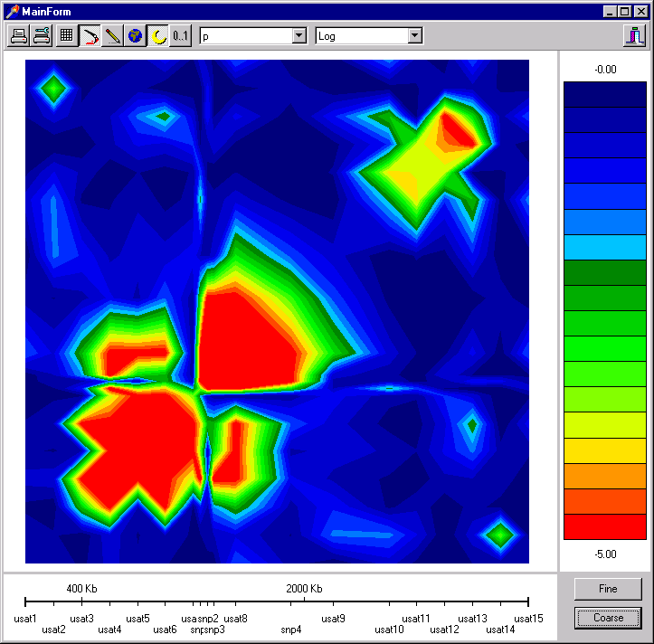Viewport: 654px width, 644px height.
Task: Click the light cyan legend swatch
Action: [604, 248]
